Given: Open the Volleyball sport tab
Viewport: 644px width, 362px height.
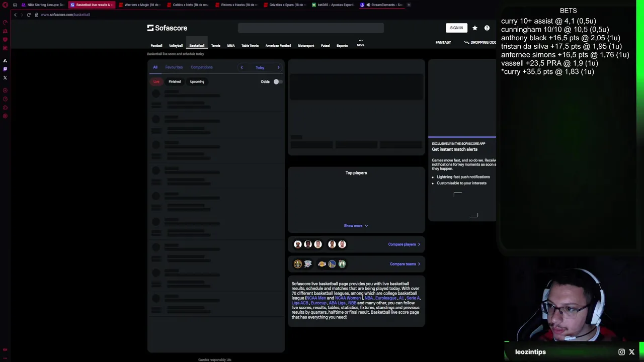Looking at the screenshot, I should coord(176,46).
